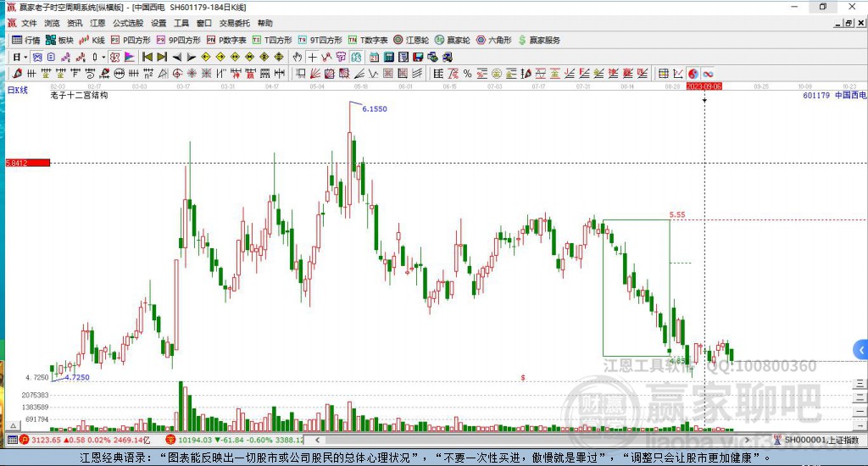
Task: Click the red 5.8412 price tag
Action: [x=28, y=163]
